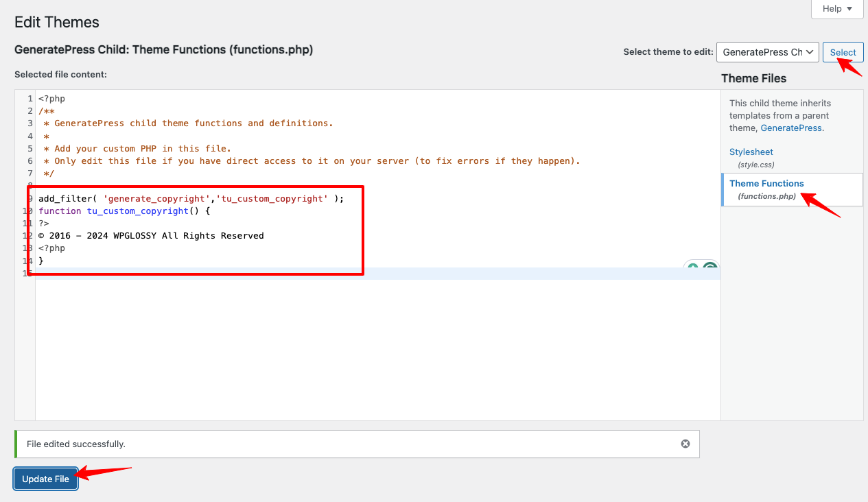Dismiss the success notice with the X icon

click(x=685, y=444)
